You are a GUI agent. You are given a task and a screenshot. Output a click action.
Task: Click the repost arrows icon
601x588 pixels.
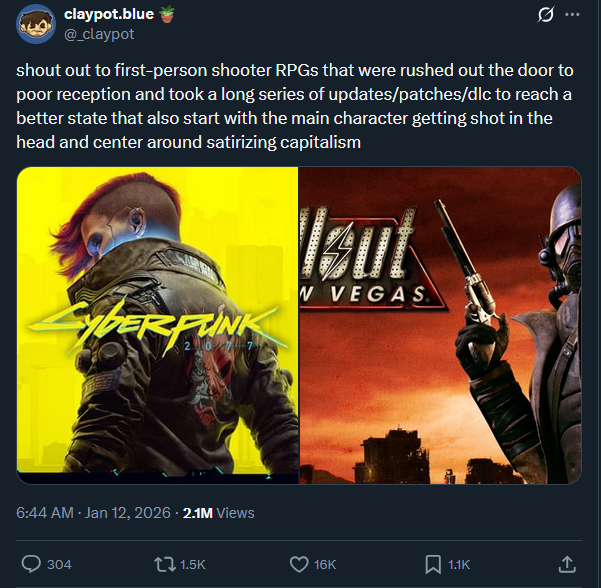(164, 565)
